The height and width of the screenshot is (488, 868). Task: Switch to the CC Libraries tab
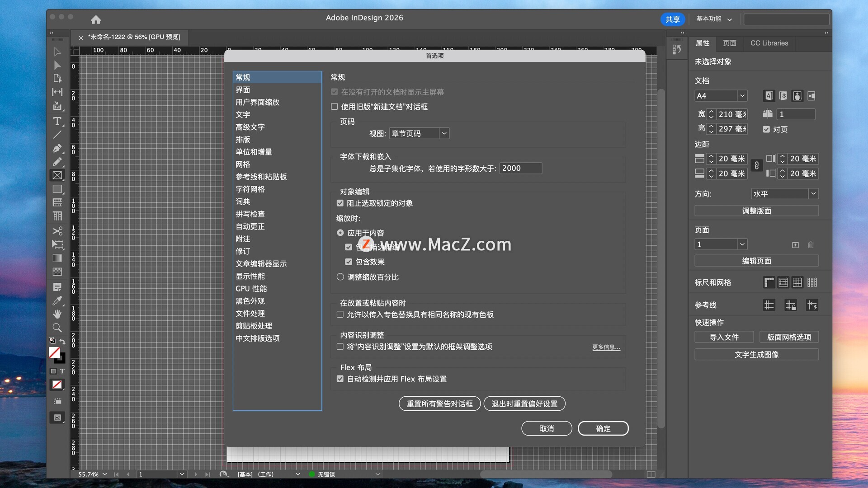769,43
